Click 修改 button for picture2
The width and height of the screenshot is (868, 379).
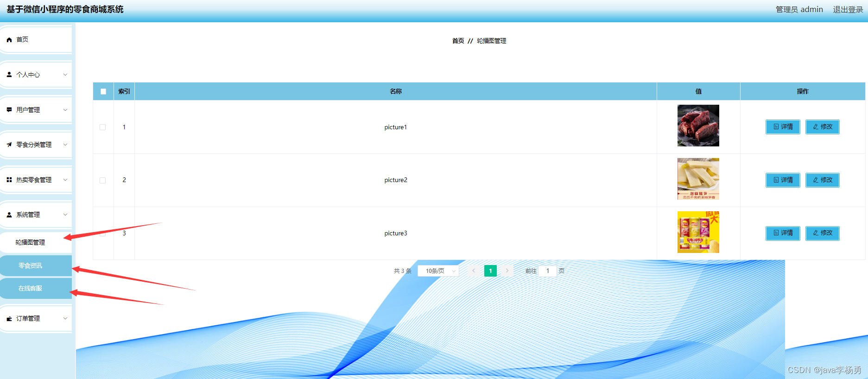point(822,180)
